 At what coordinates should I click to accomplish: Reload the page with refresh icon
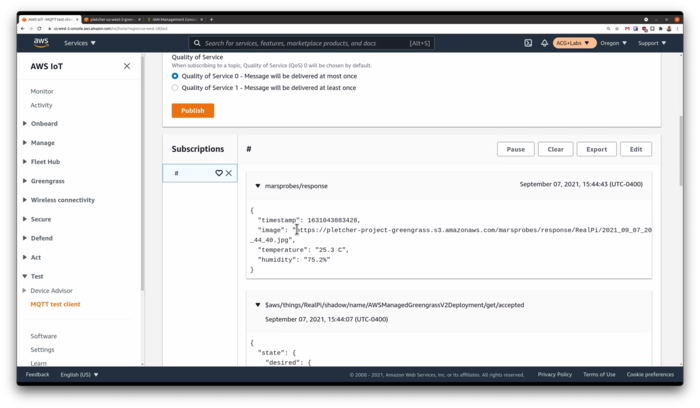[39, 29]
